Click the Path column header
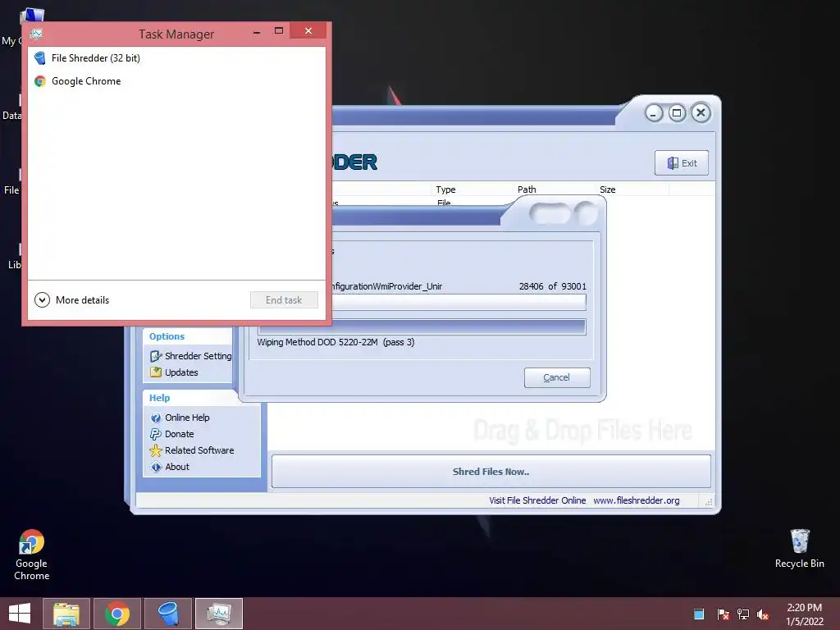 pos(554,189)
